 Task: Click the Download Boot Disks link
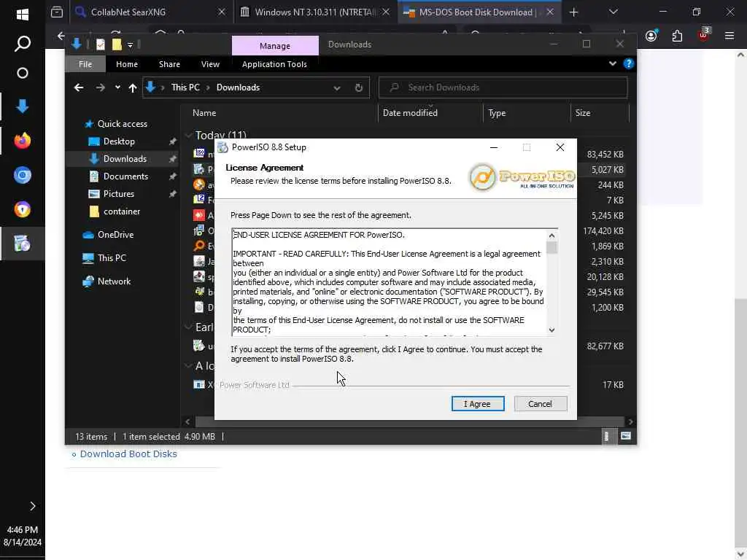point(128,454)
